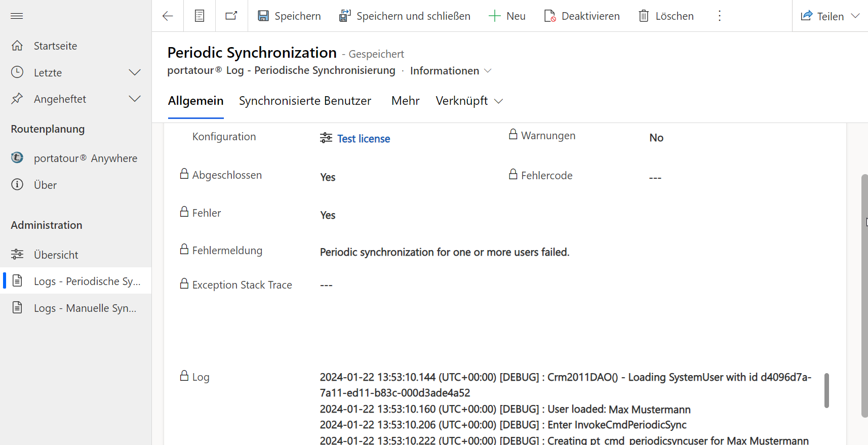Screen dimensions: 868x445
Task: Click the Log field scrollbar
Action: (826, 390)
